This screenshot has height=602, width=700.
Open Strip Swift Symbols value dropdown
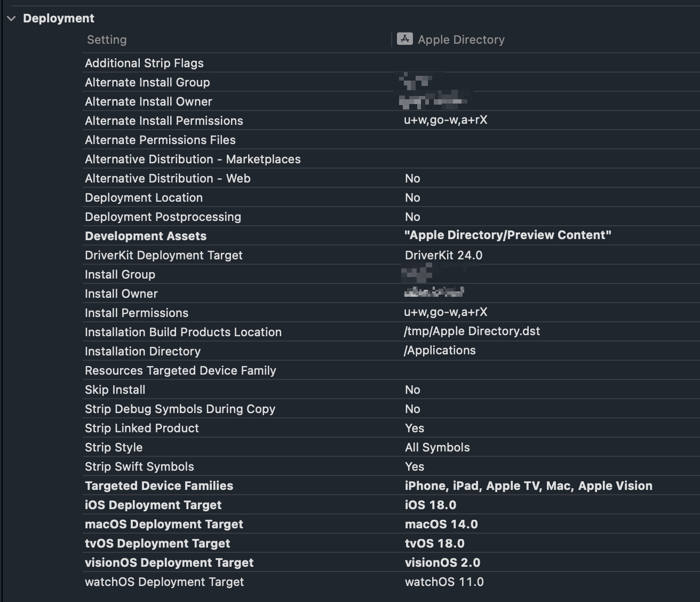click(x=415, y=466)
